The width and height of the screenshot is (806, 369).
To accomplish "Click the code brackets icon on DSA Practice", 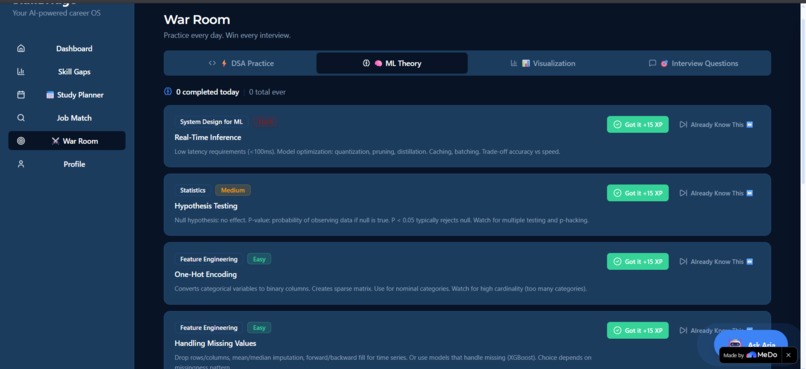I will pyautogui.click(x=212, y=63).
